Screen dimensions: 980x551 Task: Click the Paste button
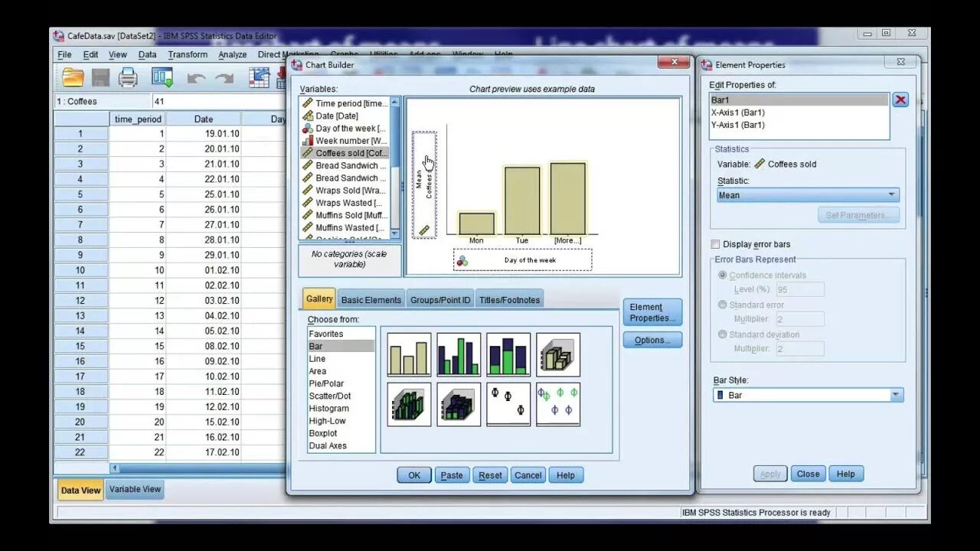click(x=452, y=475)
